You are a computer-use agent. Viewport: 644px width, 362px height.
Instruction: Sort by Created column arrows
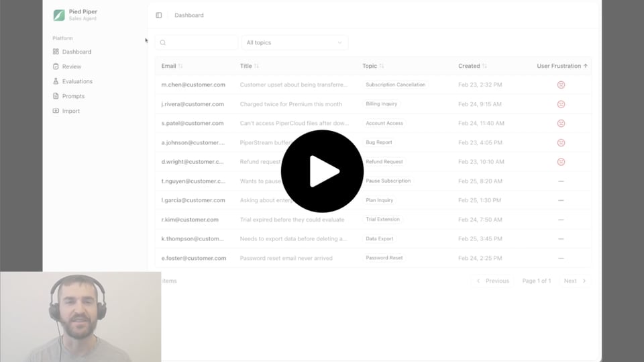pyautogui.click(x=484, y=66)
